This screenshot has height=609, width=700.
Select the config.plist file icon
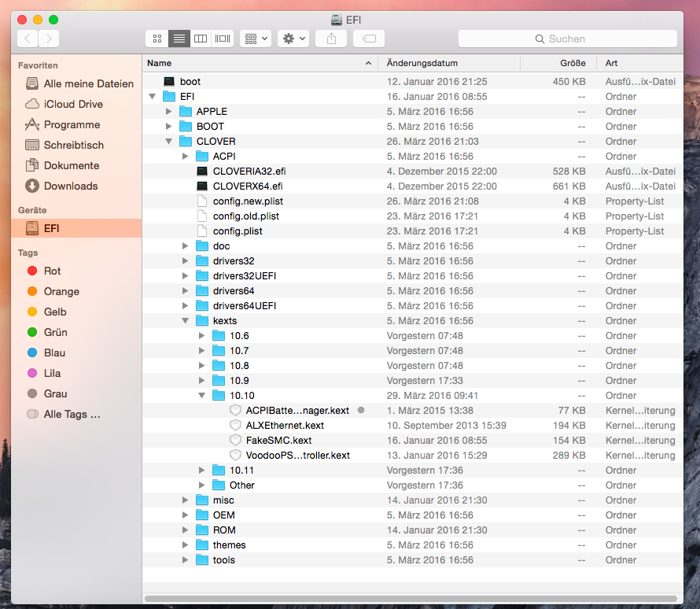(x=202, y=231)
